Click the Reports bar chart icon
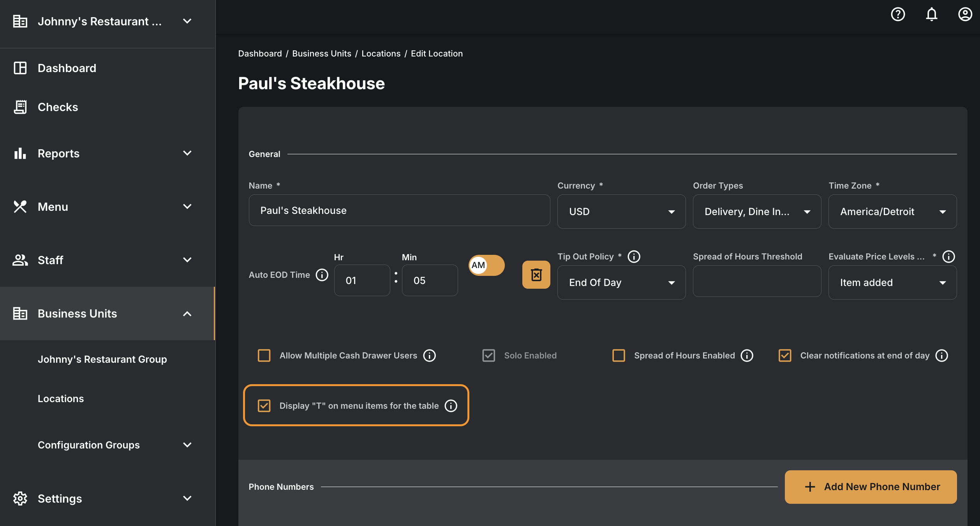The width and height of the screenshot is (980, 526). tap(20, 153)
